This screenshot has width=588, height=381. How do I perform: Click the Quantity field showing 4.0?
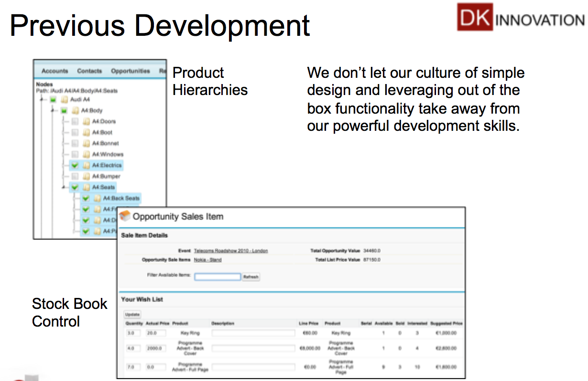134,349
